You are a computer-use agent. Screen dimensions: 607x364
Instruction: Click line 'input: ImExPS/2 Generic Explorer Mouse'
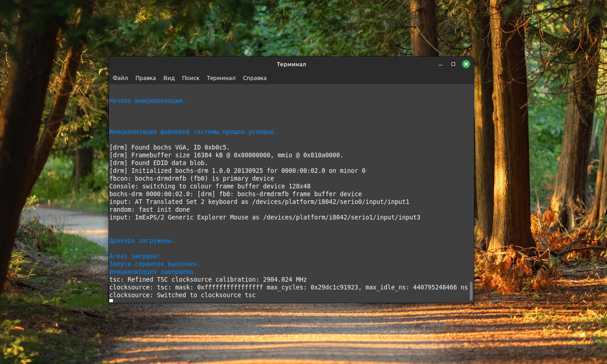pos(265,217)
